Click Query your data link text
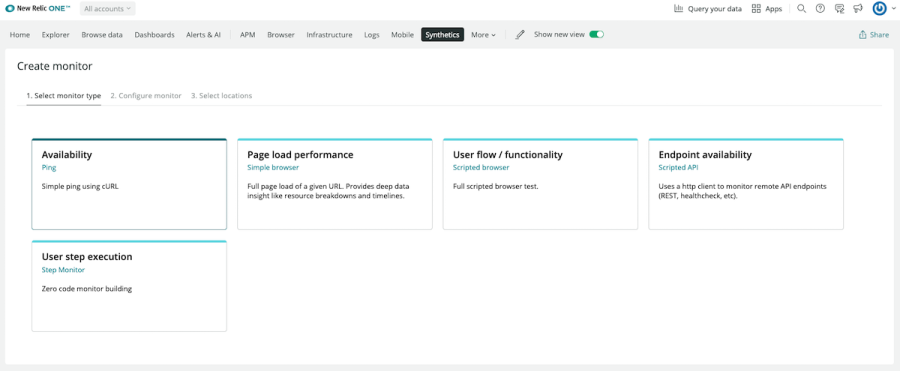The height and width of the screenshot is (371, 900). 715,9
